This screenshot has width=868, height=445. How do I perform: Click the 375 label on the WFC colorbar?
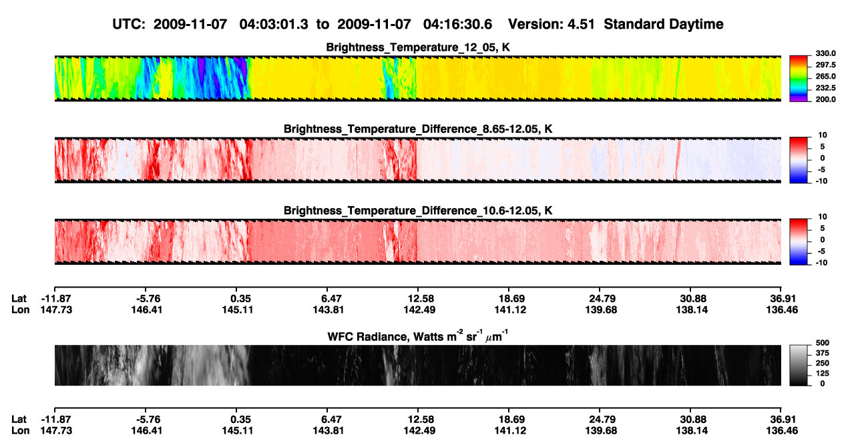click(823, 352)
